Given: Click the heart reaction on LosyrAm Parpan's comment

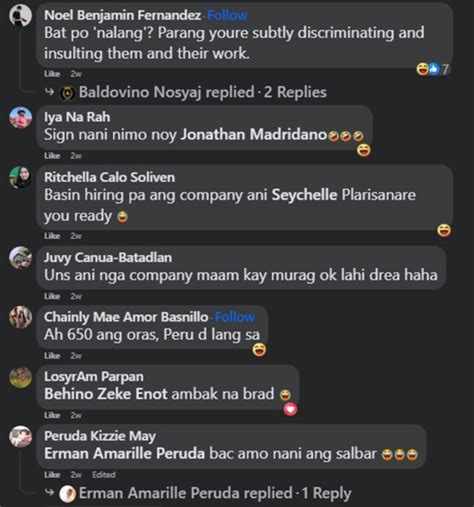Looking at the screenshot, I should pyautogui.click(x=290, y=409).
